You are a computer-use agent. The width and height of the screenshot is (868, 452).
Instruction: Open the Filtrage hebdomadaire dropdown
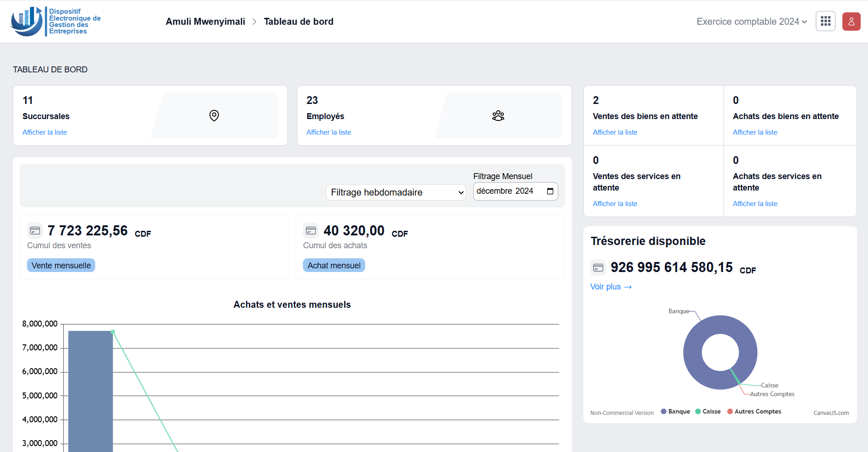point(395,192)
